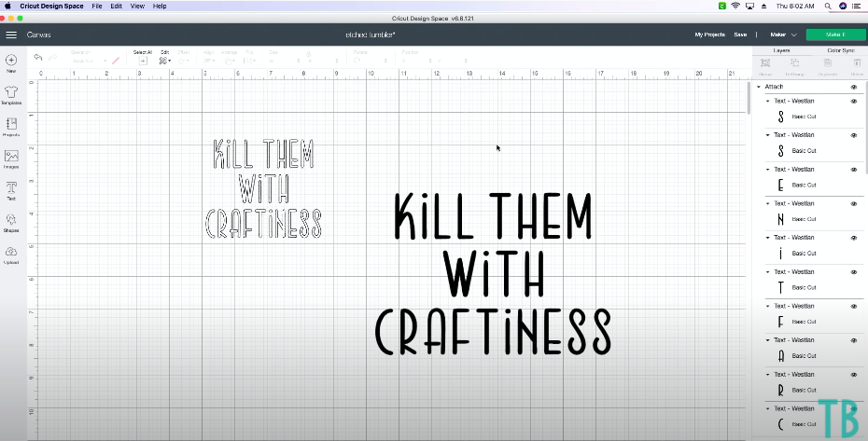Image resolution: width=868 pixels, height=441 pixels.
Task: Click the Delete icon in Layers panel
Action: pyautogui.click(x=857, y=63)
